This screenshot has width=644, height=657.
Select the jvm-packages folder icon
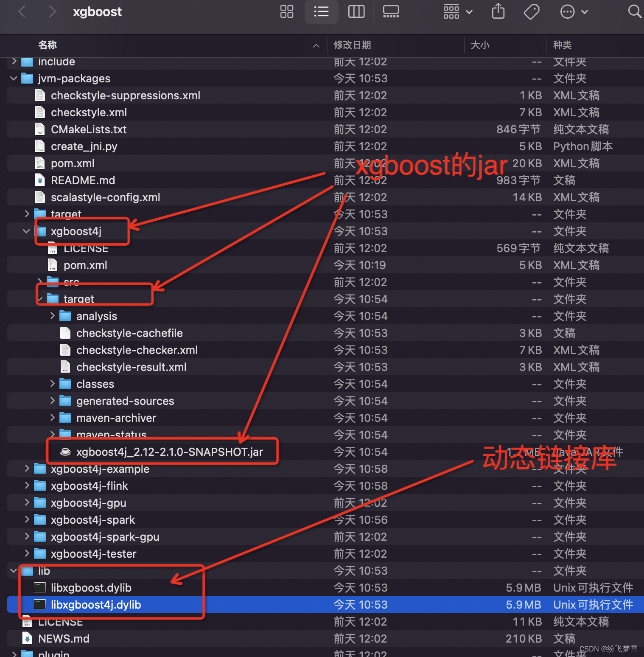point(27,78)
